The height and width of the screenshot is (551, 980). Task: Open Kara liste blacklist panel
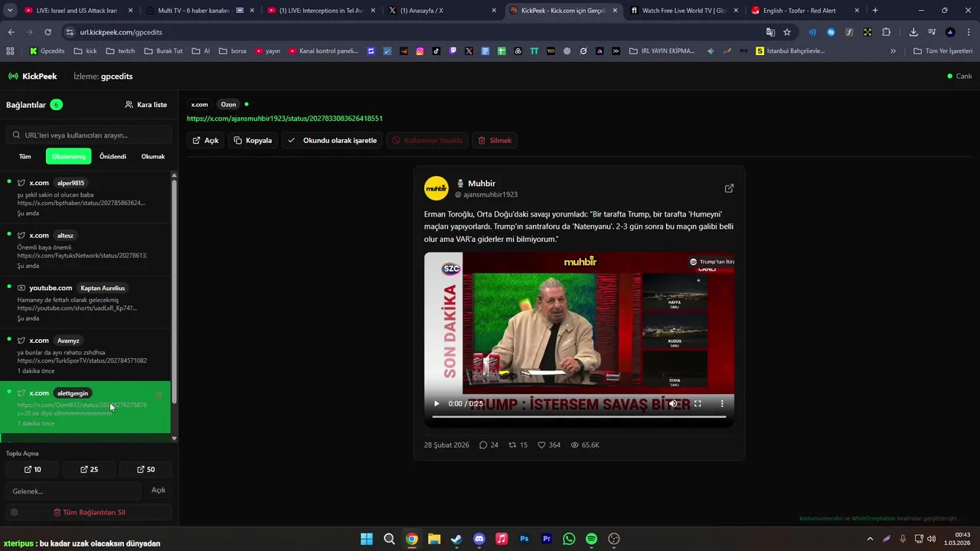click(145, 105)
